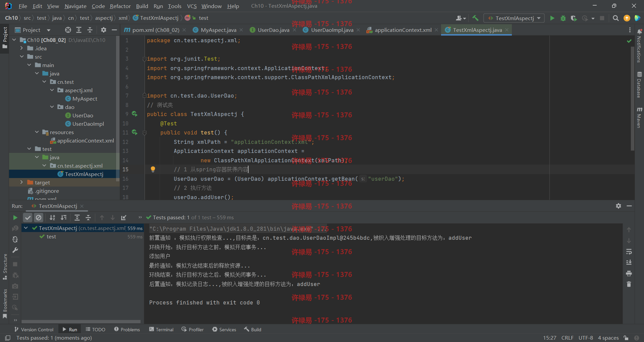Expand the .idea folder

pyautogui.click(x=22, y=48)
